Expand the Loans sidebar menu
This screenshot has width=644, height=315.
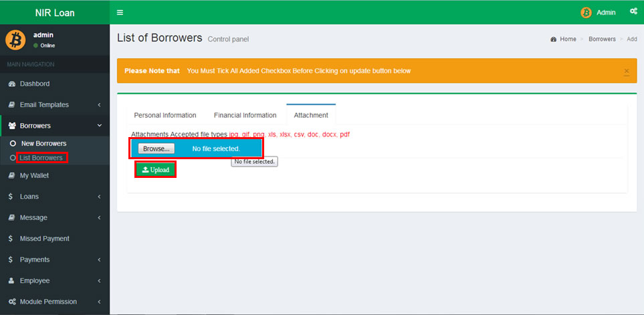click(x=29, y=197)
